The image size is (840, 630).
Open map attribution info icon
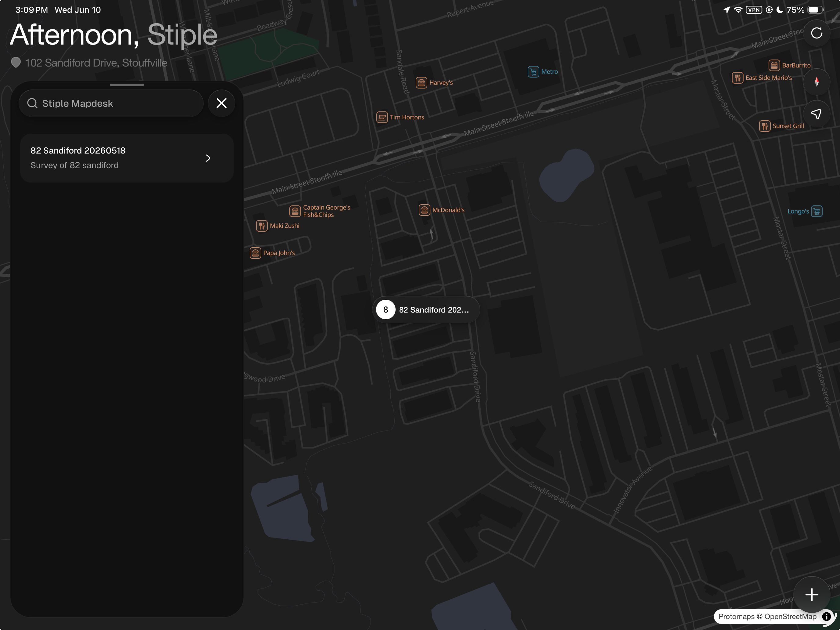[826, 616]
